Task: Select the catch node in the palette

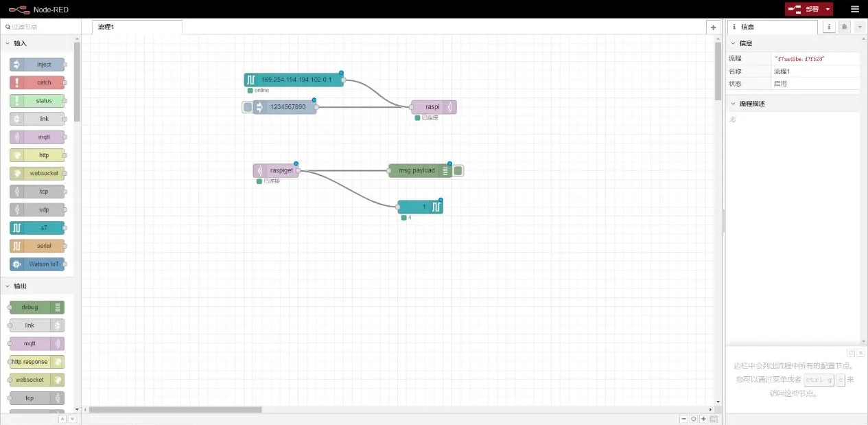Action: (x=37, y=82)
